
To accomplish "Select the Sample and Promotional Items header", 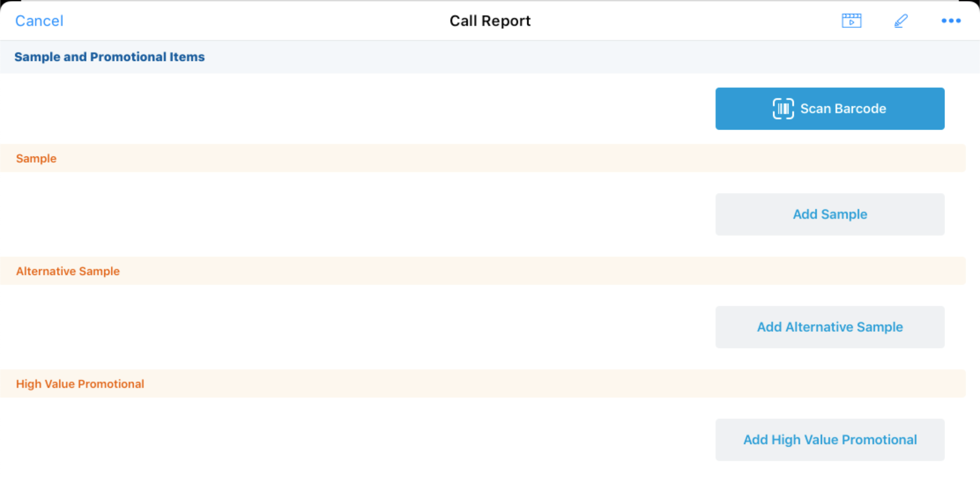I will pos(109,57).
